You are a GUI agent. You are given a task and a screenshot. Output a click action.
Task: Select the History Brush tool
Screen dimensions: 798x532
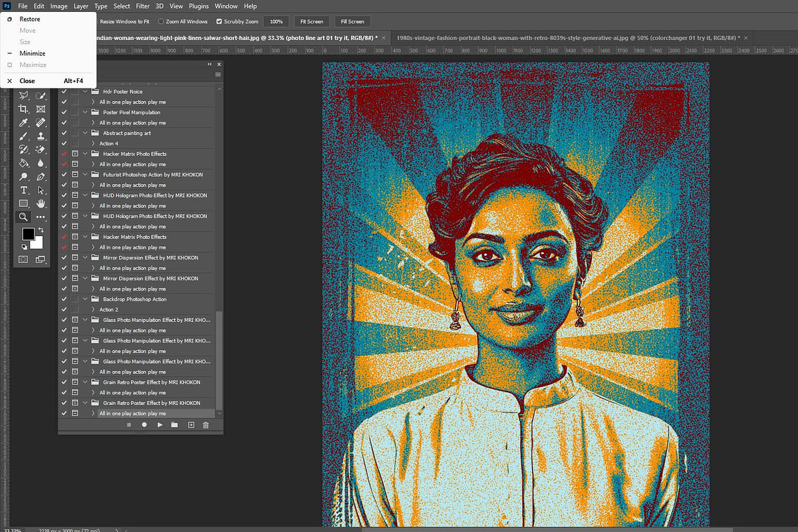23,150
